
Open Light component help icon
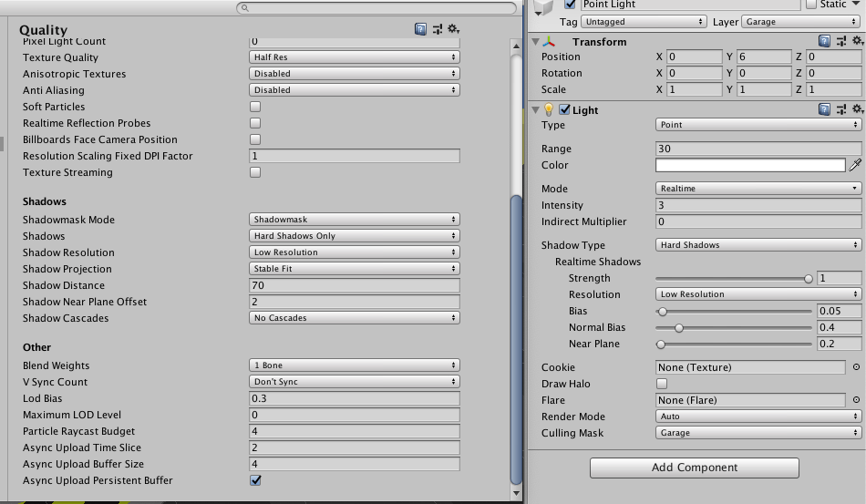point(824,109)
